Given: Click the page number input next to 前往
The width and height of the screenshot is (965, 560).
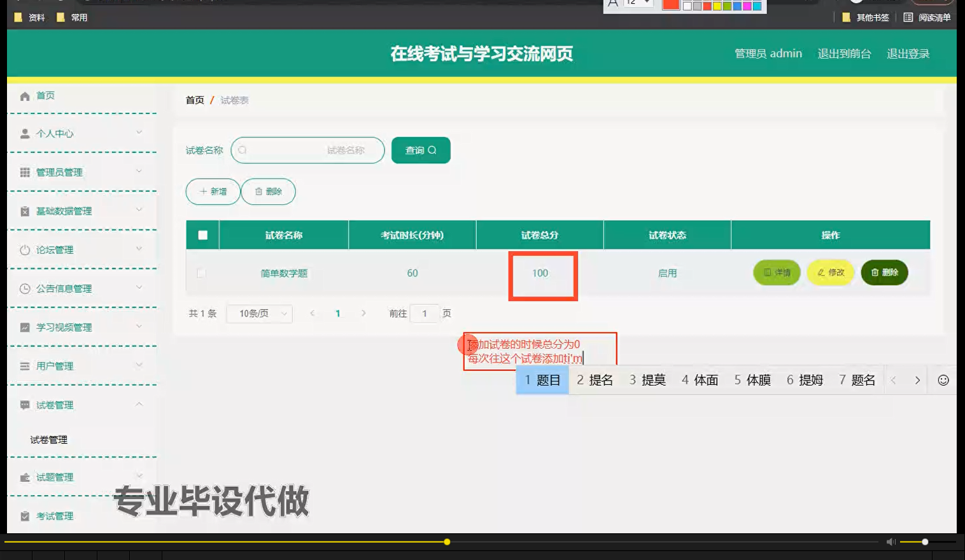Looking at the screenshot, I should [x=425, y=313].
